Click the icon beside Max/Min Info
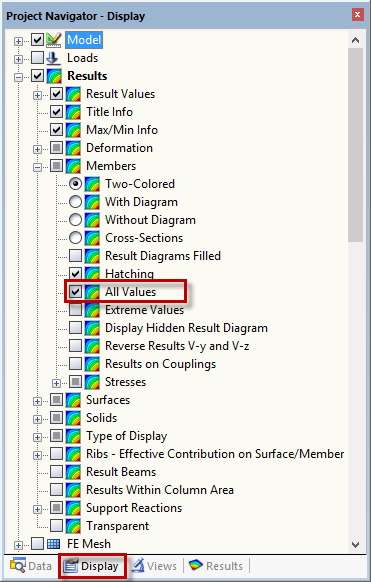Screen dimensions: 371x582 (x=73, y=130)
